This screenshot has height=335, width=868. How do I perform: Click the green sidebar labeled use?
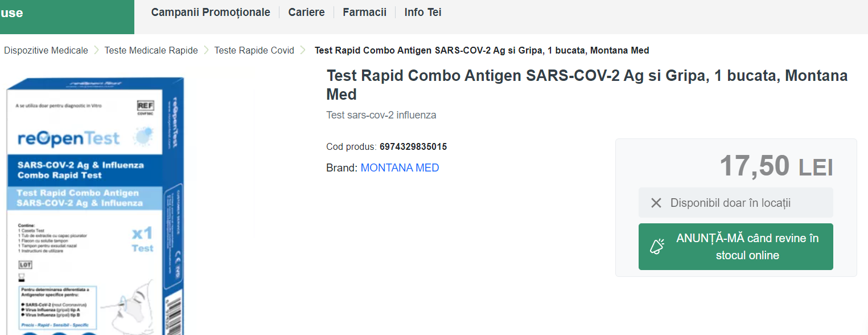click(67, 17)
